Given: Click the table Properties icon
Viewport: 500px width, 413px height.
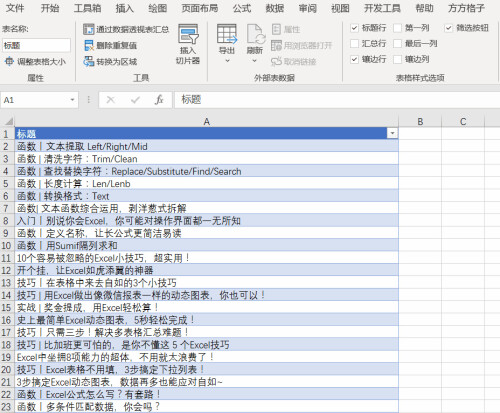Looking at the screenshot, I should [276, 29].
